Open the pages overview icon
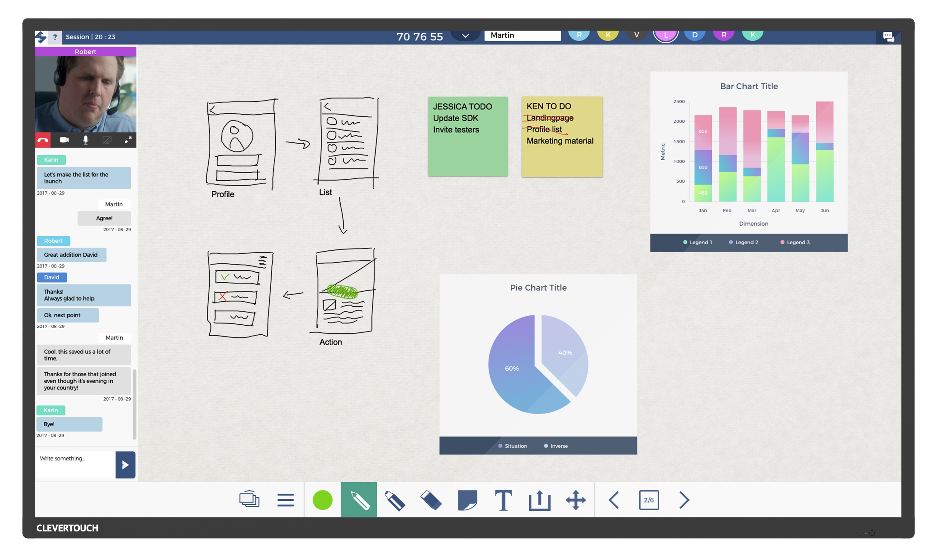This screenshot has height=560, width=939. tap(249, 499)
